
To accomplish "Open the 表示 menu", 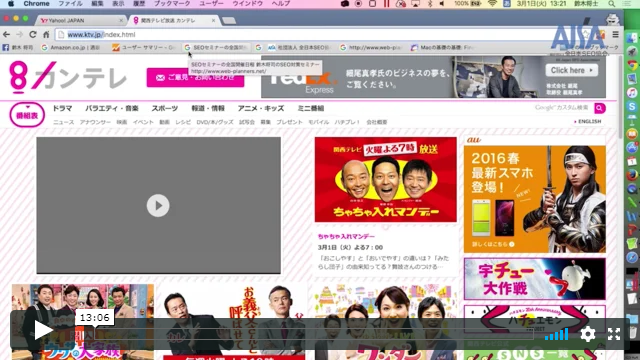I will pyautogui.click(x=118, y=4).
